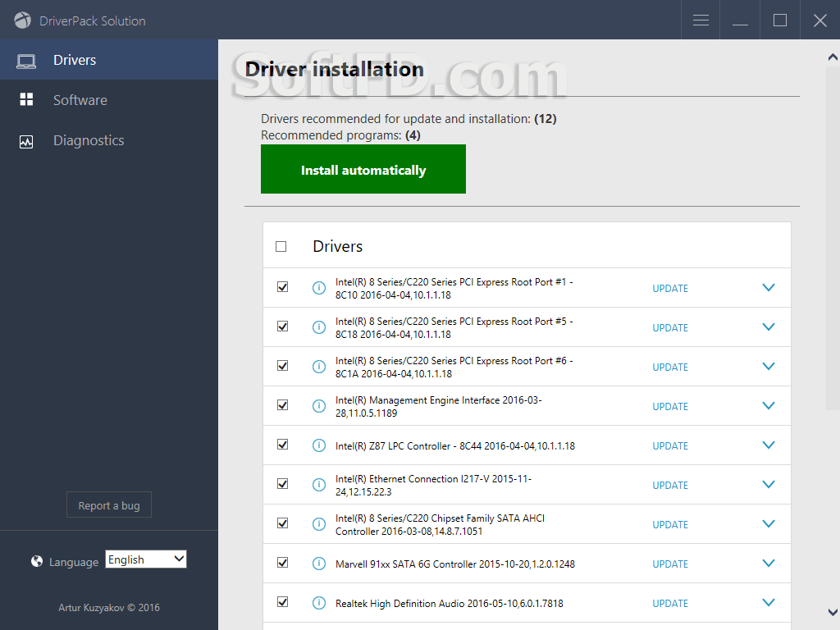Uncheck SATA AHCI Controller driver
The height and width of the screenshot is (630, 840).
pyautogui.click(x=282, y=523)
